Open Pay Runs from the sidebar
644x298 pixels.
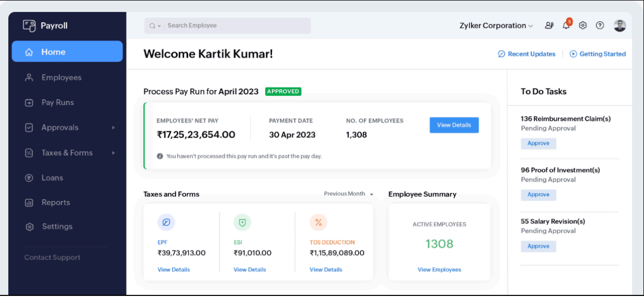pos(57,102)
